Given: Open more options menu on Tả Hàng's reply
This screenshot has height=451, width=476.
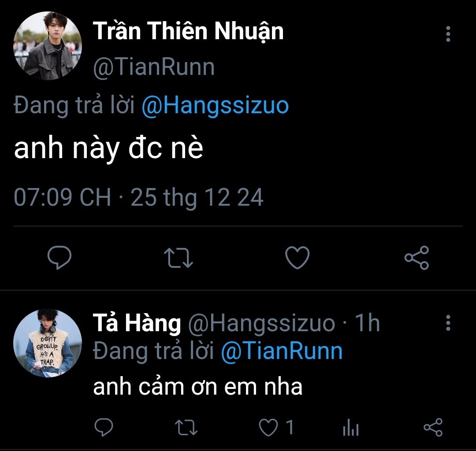Looking at the screenshot, I should [x=448, y=323].
